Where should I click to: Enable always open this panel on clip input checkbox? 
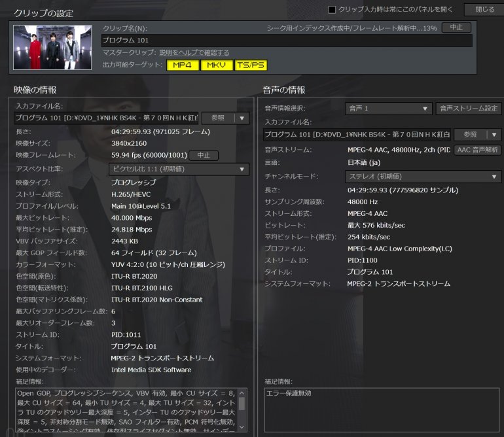tap(332, 10)
